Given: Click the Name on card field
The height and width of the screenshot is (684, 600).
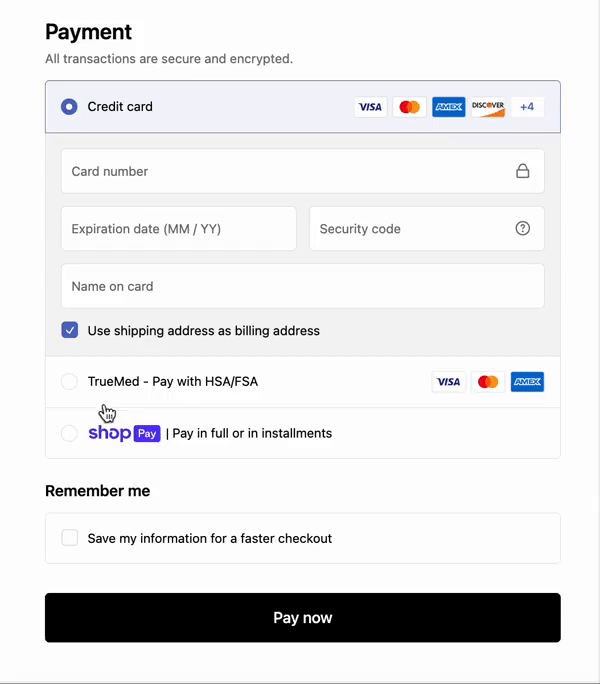Looking at the screenshot, I should coord(302,286).
